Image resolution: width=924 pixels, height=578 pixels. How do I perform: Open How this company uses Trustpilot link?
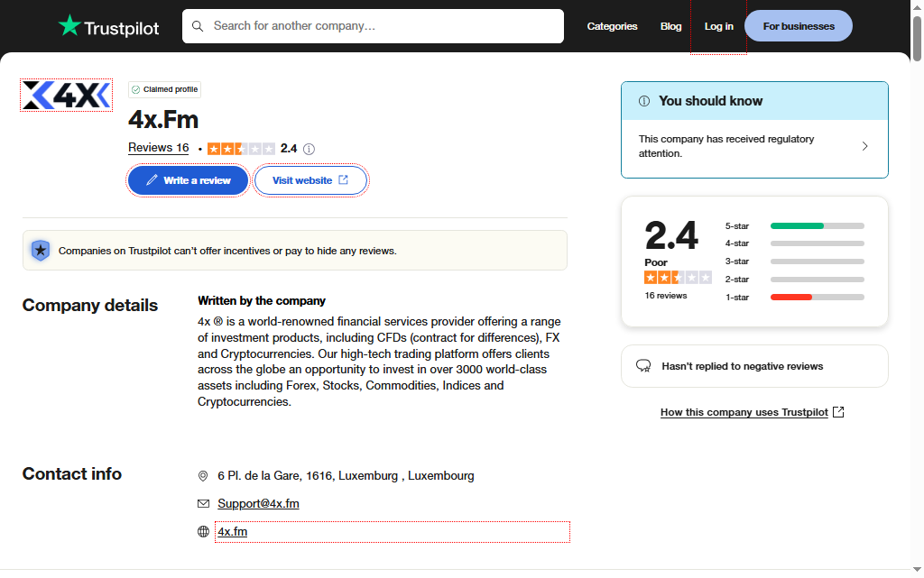(x=744, y=412)
